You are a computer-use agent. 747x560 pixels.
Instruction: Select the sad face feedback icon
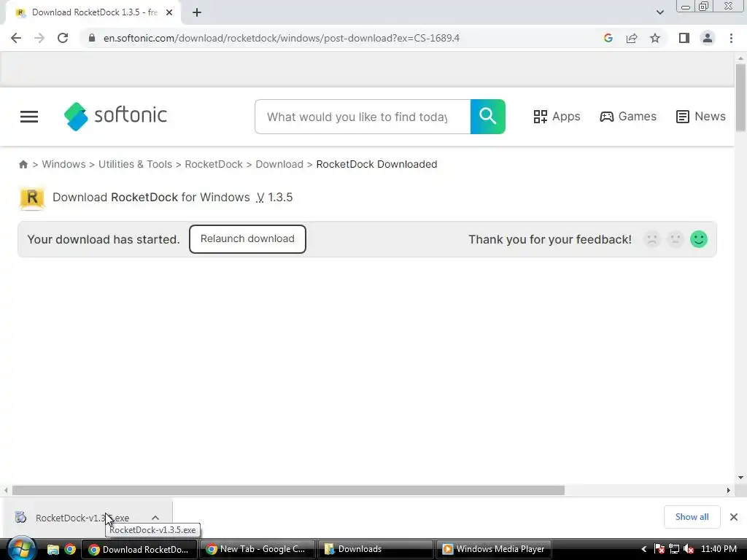[x=652, y=239]
